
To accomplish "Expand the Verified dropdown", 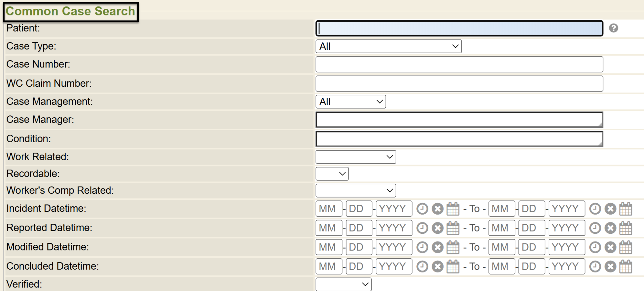I will 343,284.
